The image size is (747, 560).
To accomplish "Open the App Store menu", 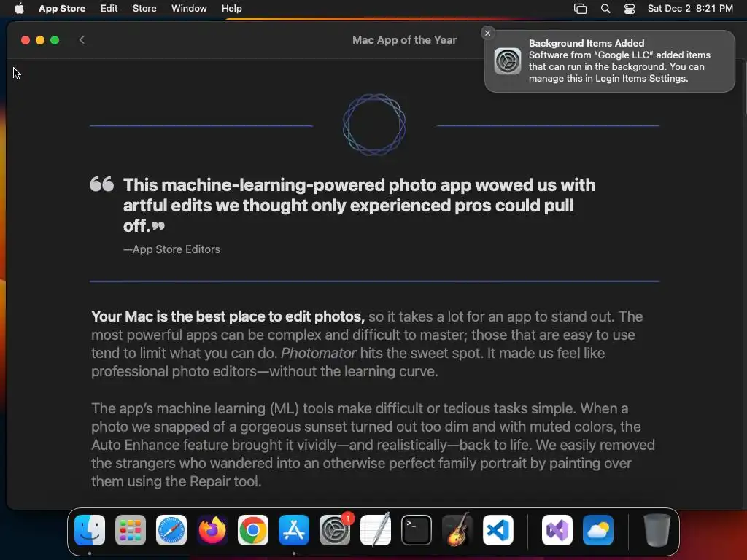I will click(62, 9).
